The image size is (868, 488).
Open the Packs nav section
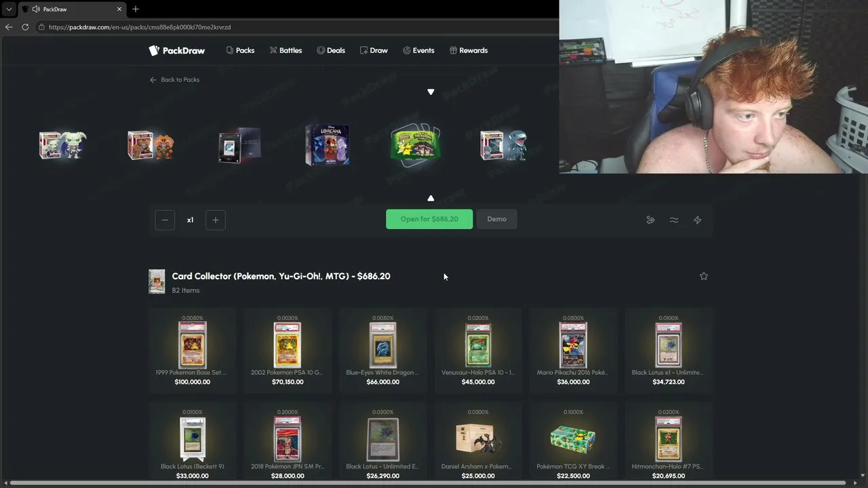click(x=240, y=50)
